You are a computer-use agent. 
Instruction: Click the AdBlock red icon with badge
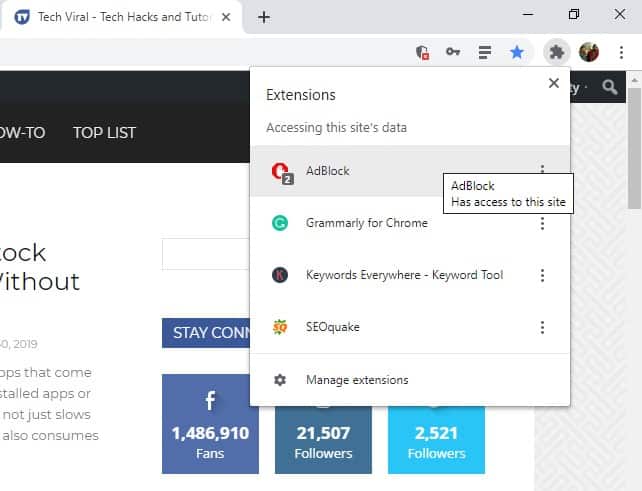tap(282, 173)
